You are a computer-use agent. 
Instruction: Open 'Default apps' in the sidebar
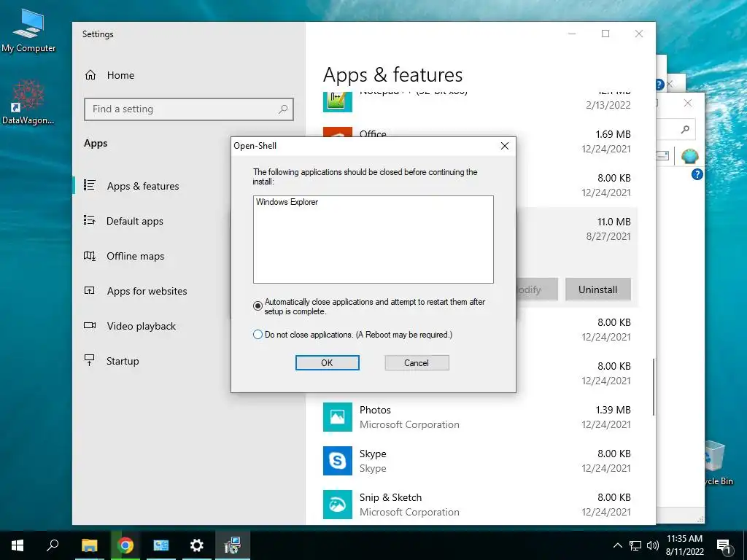[x=135, y=221]
